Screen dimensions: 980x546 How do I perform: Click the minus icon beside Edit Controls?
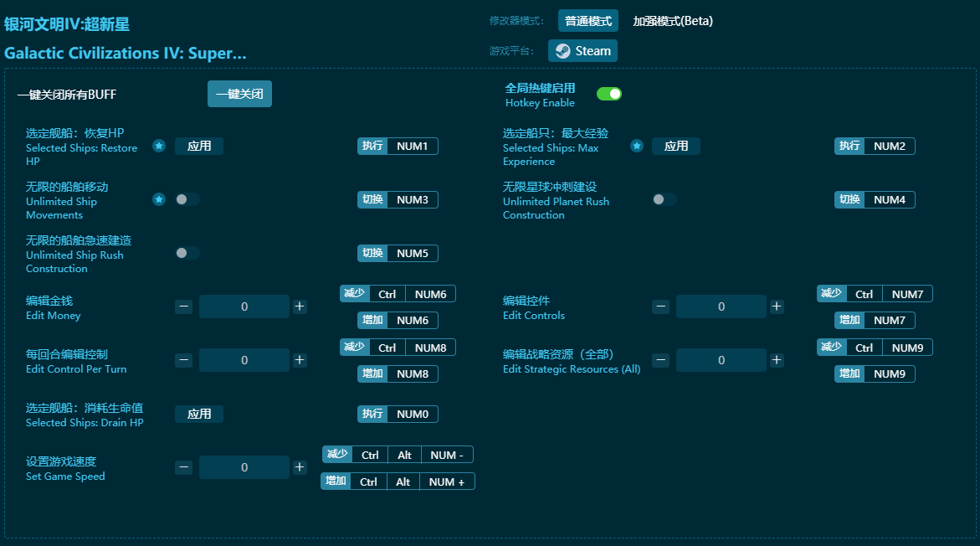[660, 306]
